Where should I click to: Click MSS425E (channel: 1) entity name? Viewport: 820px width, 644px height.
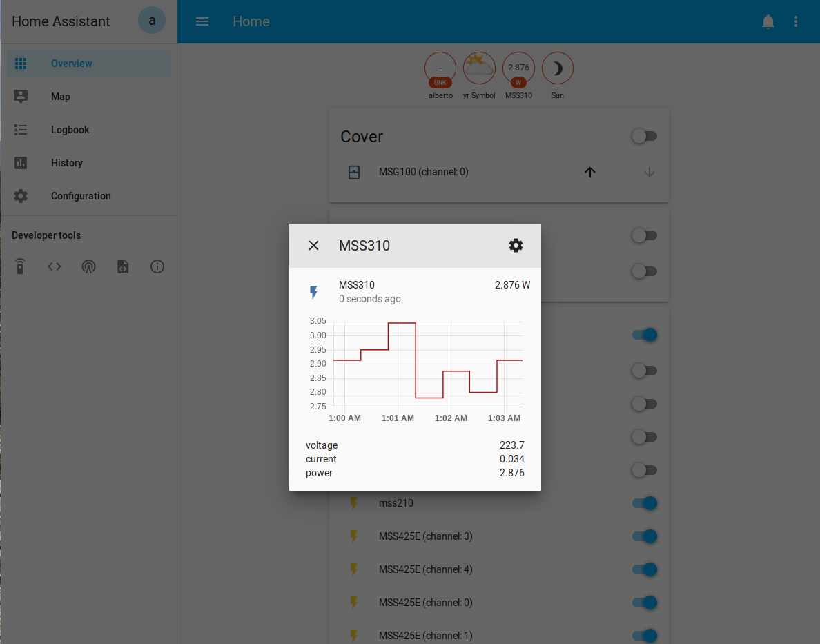(x=426, y=636)
